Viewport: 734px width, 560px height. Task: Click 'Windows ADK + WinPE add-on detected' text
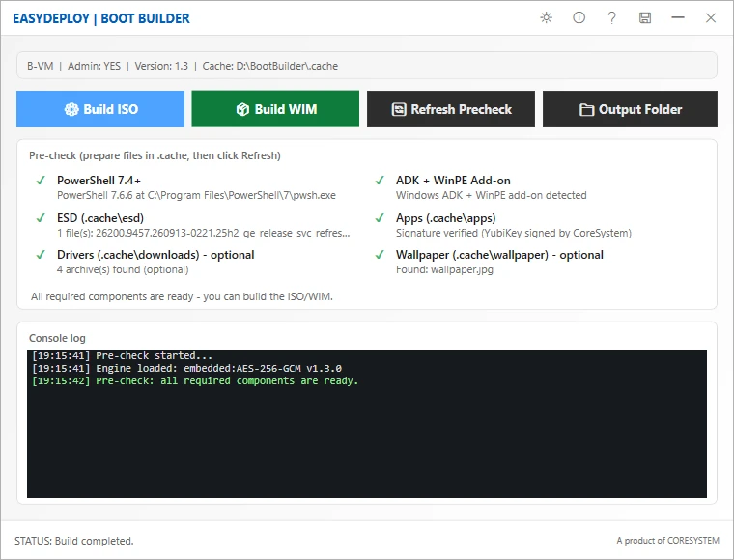[491, 195]
